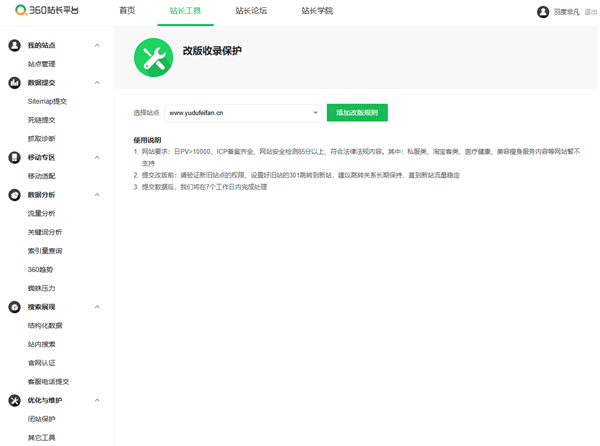Click the 移动专区 phone icon
Viewport: 600px width, 446px height.
15,157
